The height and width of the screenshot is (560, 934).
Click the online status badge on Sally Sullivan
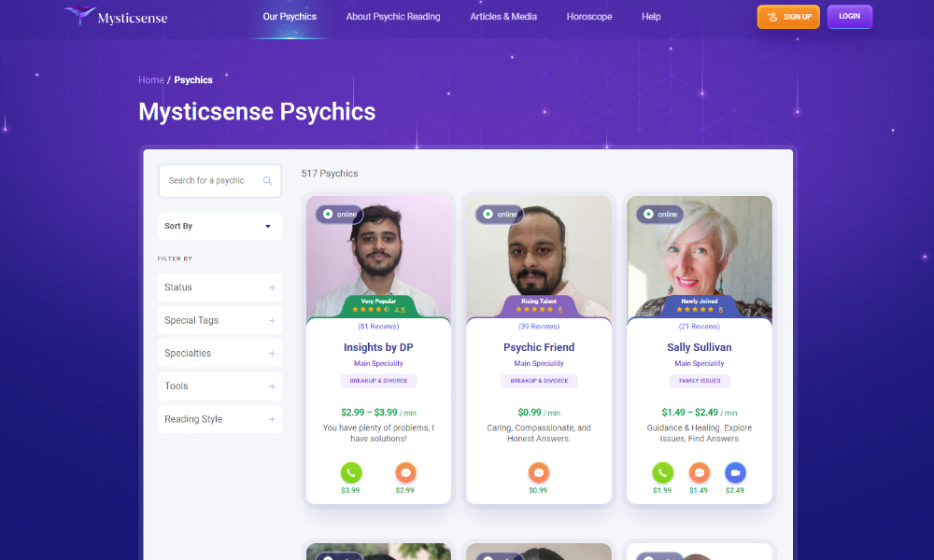[x=660, y=215]
